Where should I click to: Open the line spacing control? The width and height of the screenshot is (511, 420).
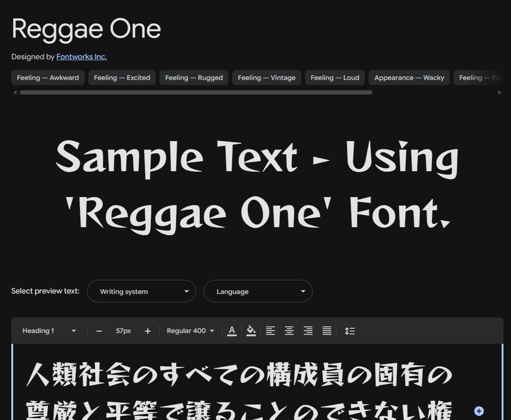(x=350, y=331)
